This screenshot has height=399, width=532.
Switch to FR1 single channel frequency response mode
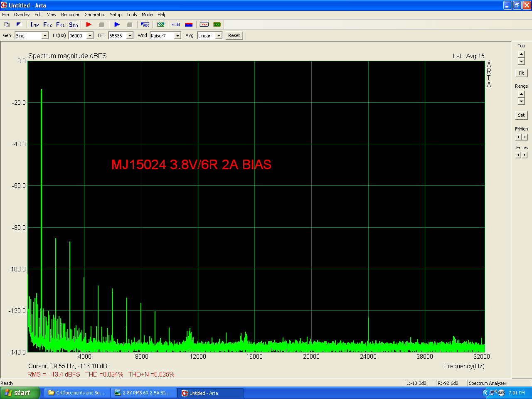coord(61,25)
